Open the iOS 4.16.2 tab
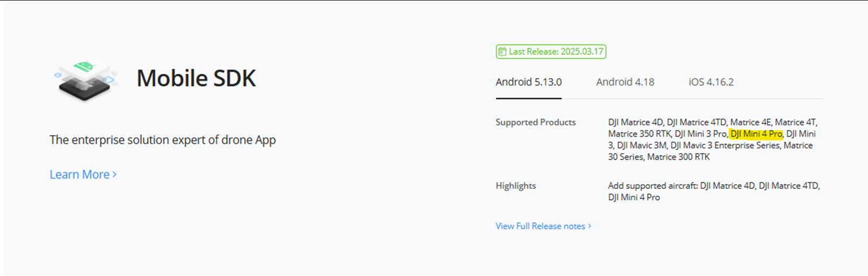Viewport: 868px width, 276px height. (x=711, y=82)
